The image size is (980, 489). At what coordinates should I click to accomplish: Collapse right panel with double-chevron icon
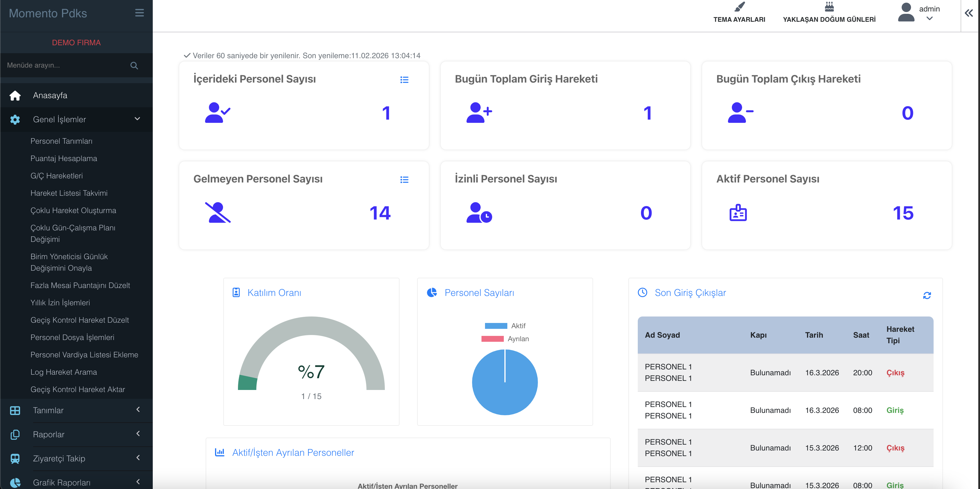point(969,13)
